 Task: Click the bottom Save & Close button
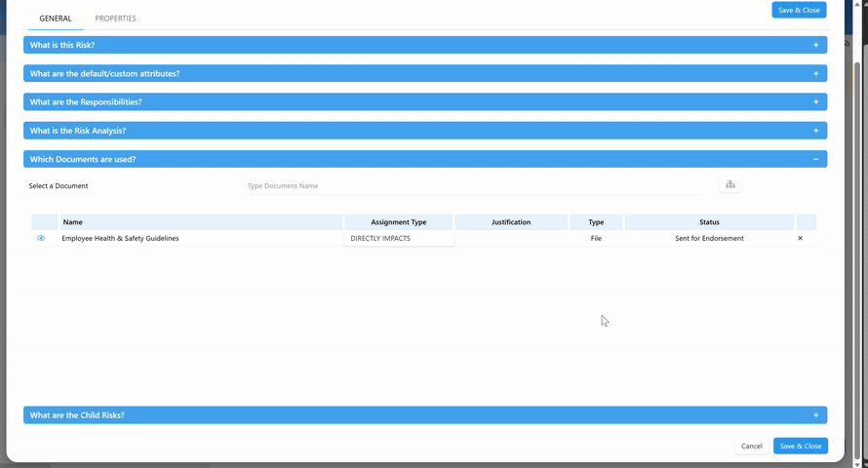point(800,446)
